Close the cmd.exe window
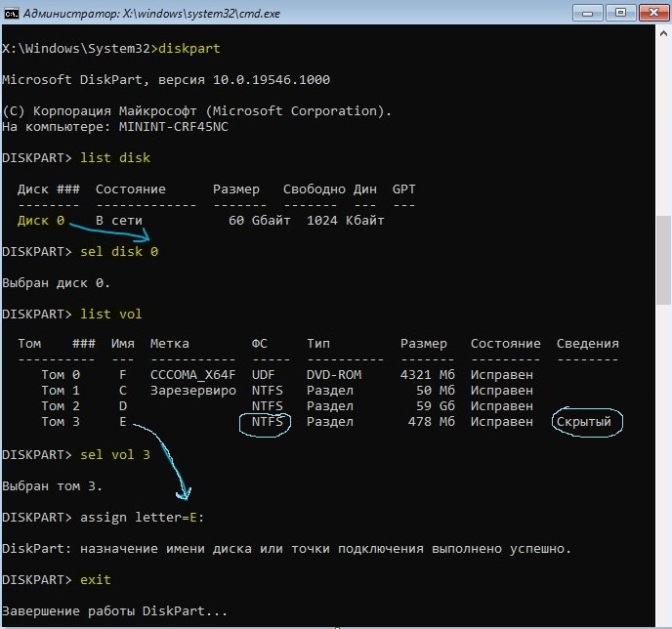The height and width of the screenshot is (629, 672). tap(653, 14)
